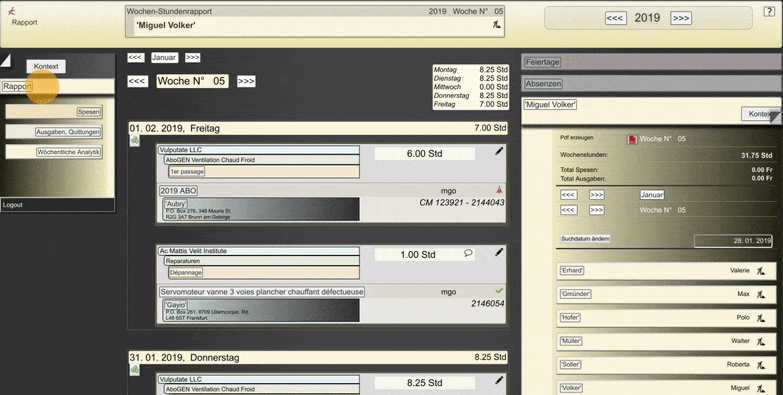Click the pencil edit icon for Ac Mattis 1.00 Std entry
The image size is (783, 395).
pos(499,253)
